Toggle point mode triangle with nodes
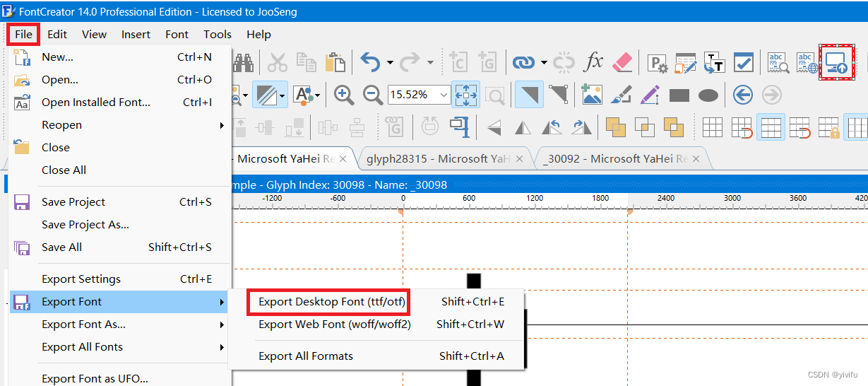This screenshot has height=386, width=868. pos(558,94)
